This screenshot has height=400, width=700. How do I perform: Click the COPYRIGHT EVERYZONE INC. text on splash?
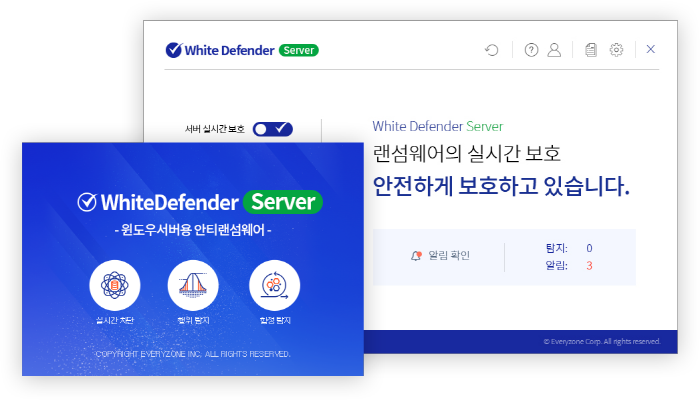point(193,354)
